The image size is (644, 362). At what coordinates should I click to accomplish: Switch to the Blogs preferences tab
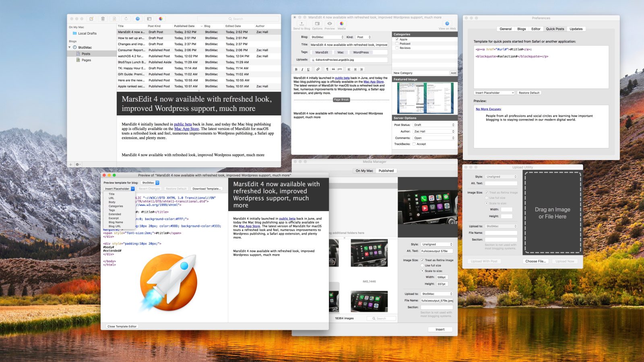click(x=521, y=29)
